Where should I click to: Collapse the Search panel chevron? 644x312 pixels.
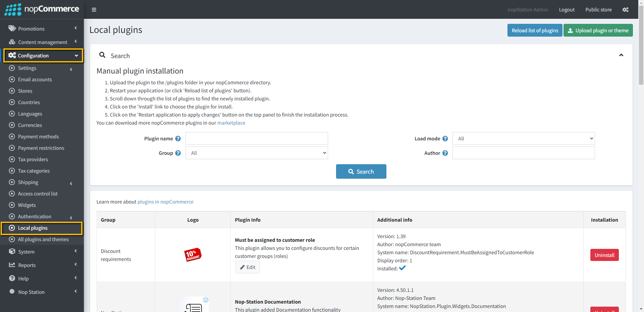point(621,55)
